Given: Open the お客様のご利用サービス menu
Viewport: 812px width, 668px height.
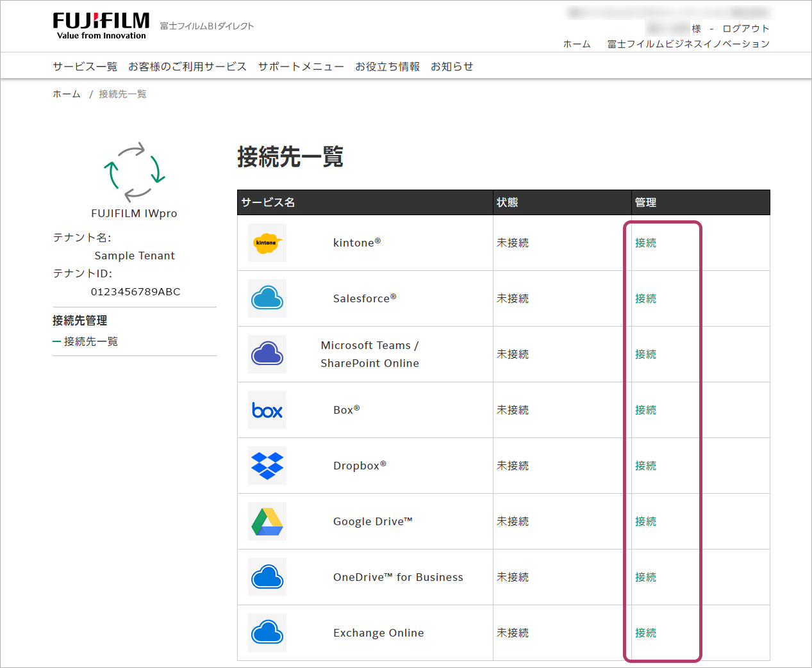Looking at the screenshot, I should 187,67.
